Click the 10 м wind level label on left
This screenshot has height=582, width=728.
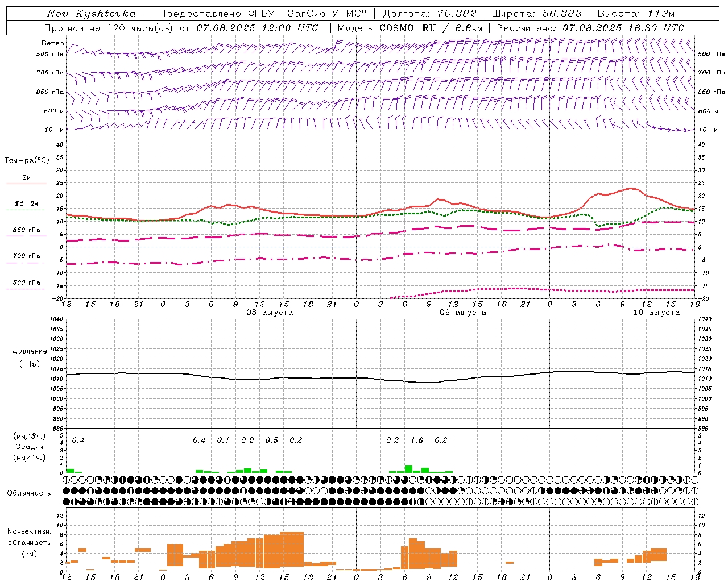pyautogui.click(x=55, y=130)
